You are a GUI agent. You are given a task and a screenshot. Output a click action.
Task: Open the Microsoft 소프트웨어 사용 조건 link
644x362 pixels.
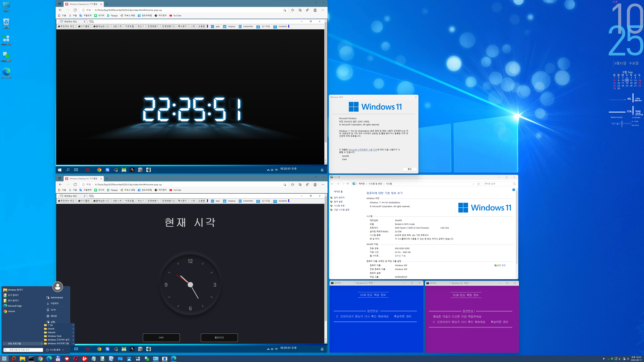click(x=363, y=150)
